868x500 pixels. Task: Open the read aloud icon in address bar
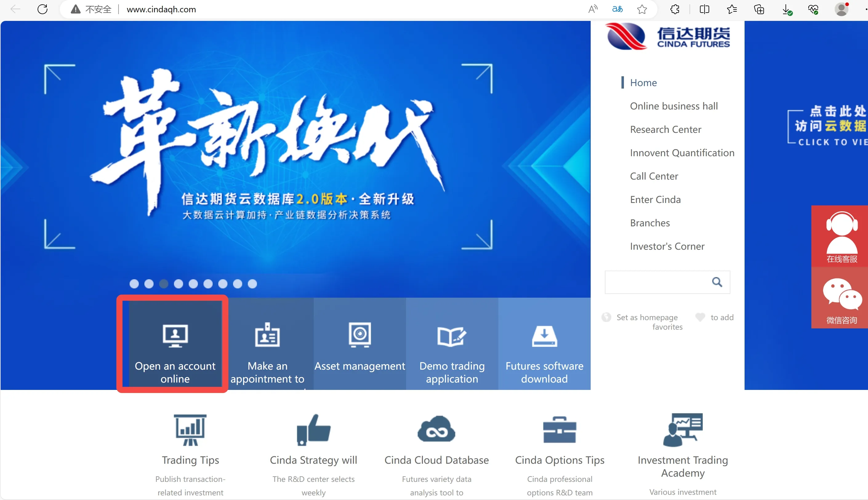(x=593, y=9)
